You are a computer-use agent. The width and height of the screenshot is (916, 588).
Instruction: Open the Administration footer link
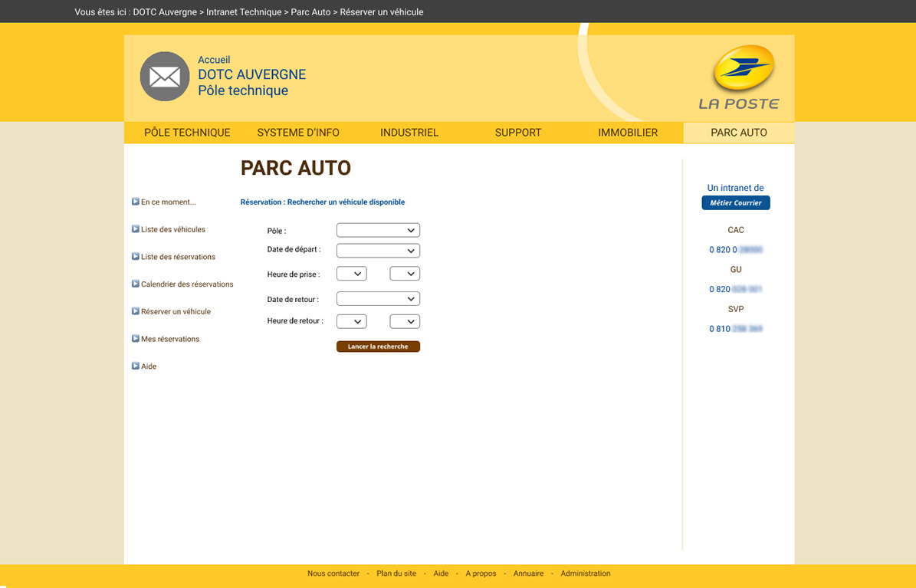[586, 573]
